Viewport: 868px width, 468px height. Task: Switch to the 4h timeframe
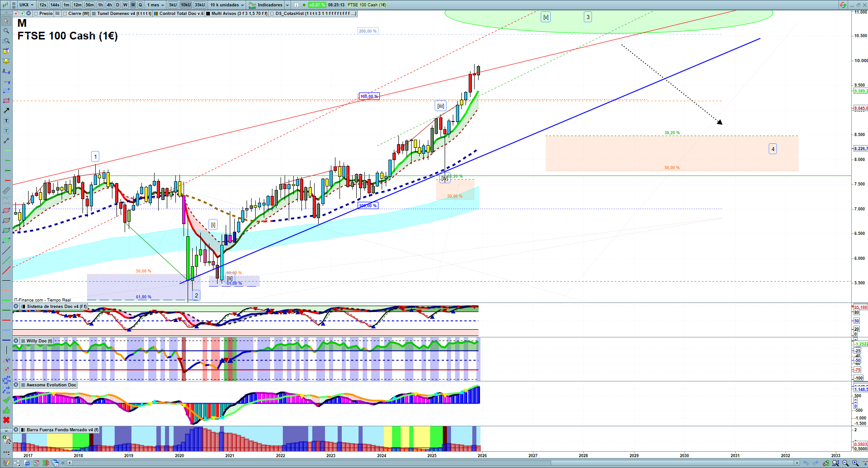coord(109,5)
